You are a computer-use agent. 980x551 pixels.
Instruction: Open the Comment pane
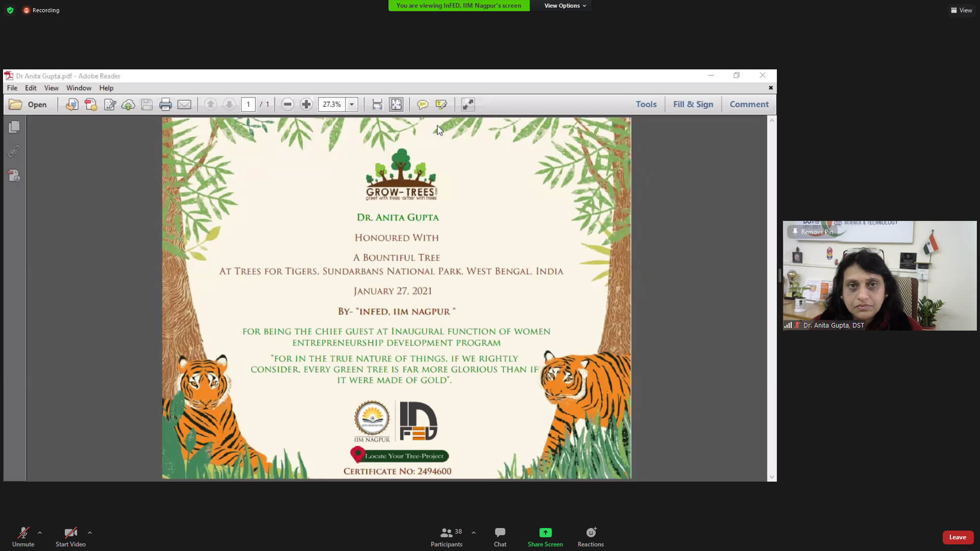tap(749, 104)
